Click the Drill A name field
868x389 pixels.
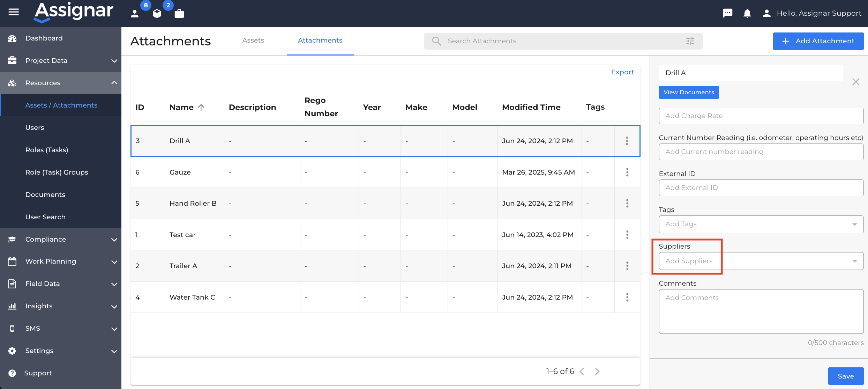tap(751, 73)
